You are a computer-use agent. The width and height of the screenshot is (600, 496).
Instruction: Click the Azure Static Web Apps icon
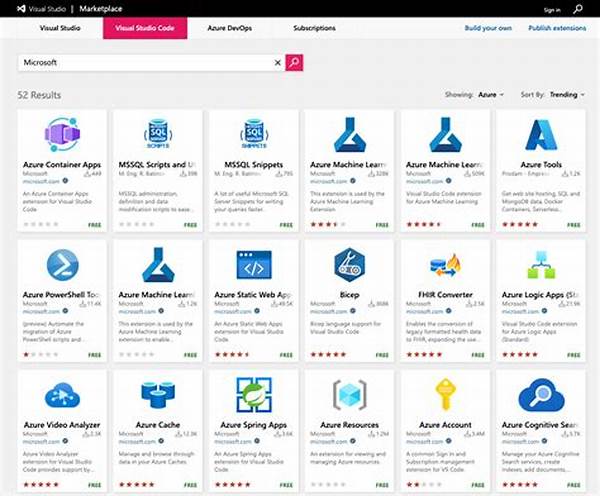pos(253,265)
